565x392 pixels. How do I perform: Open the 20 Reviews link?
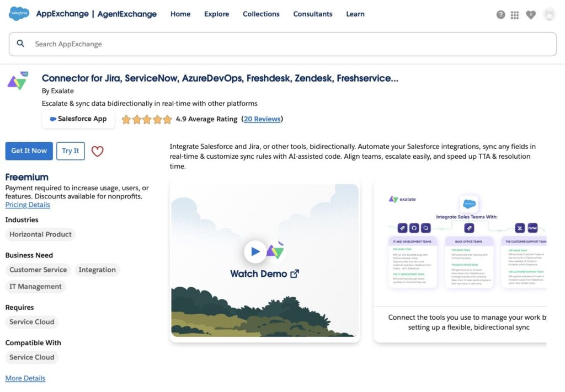pyautogui.click(x=262, y=119)
